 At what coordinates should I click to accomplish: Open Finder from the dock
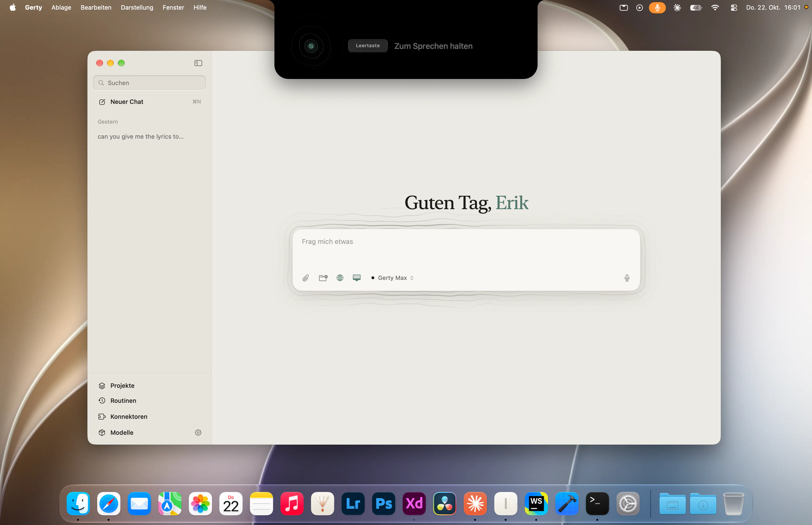78,504
